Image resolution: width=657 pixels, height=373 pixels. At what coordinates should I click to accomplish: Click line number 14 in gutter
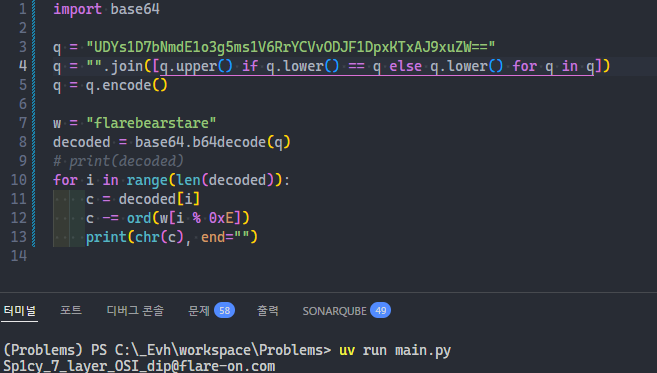point(18,256)
